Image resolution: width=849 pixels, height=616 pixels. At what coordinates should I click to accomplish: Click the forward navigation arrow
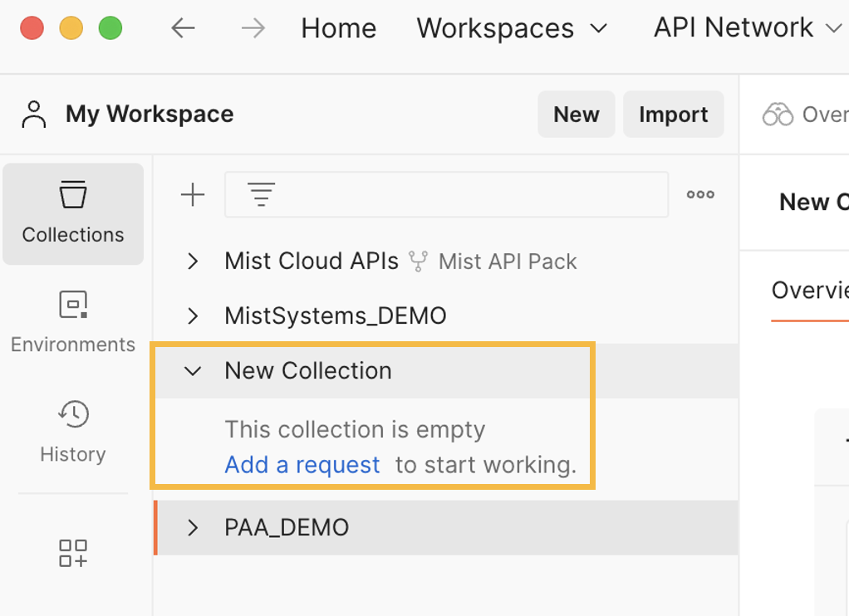click(253, 28)
